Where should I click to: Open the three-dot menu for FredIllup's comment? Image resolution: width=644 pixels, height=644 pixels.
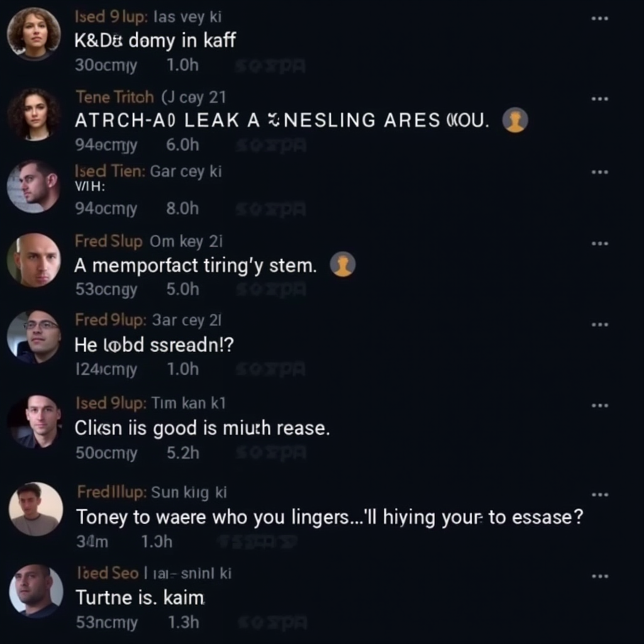pos(600,495)
